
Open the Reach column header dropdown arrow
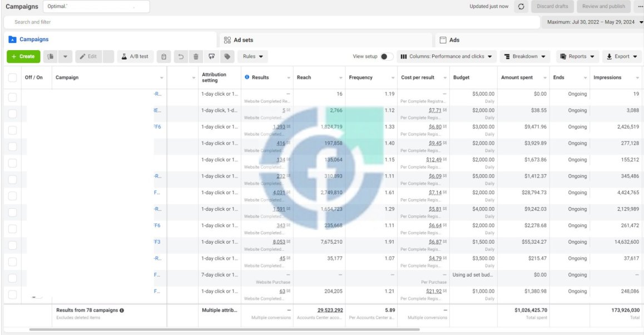pos(340,78)
